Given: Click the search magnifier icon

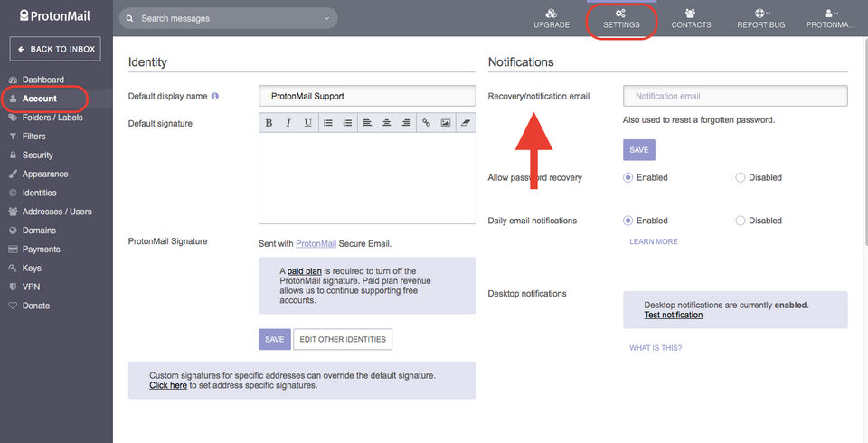Looking at the screenshot, I should pyautogui.click(x=129, y=18).
